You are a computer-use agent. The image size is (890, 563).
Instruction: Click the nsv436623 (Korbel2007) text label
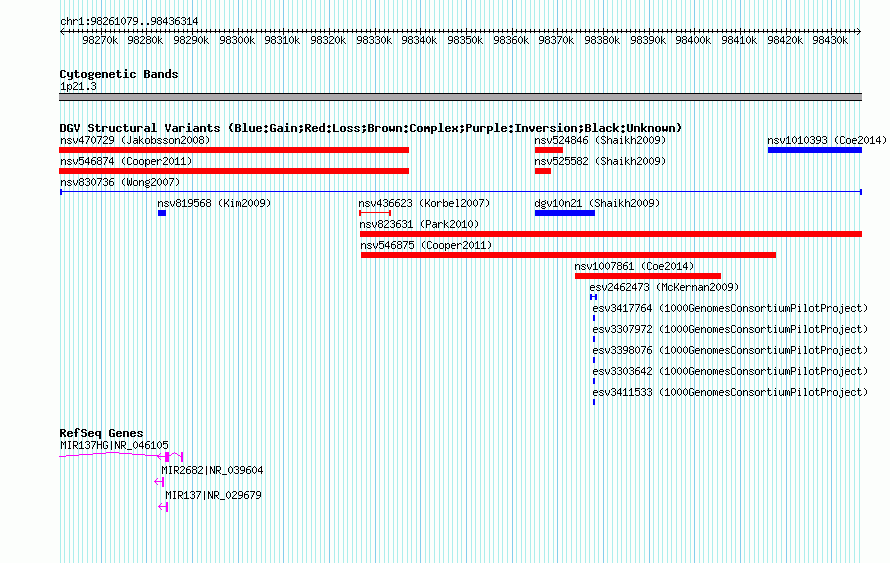tap(424, 203)
